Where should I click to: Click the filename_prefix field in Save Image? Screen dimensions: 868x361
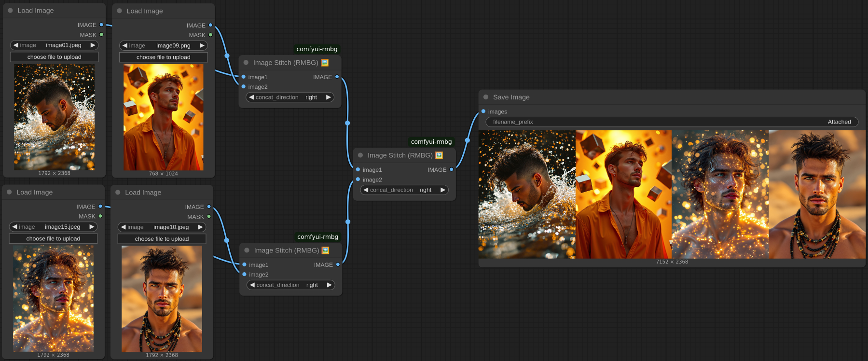672,122
